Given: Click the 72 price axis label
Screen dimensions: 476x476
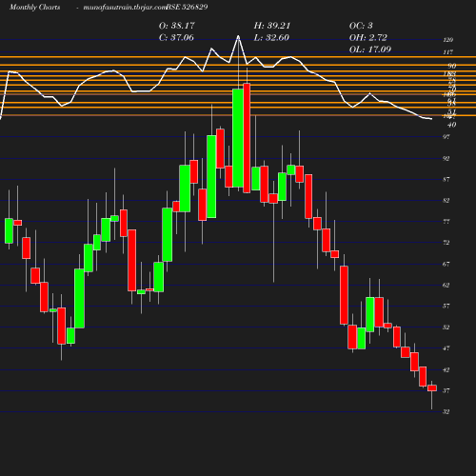Looking at the screenshot, I should (446, 243).
